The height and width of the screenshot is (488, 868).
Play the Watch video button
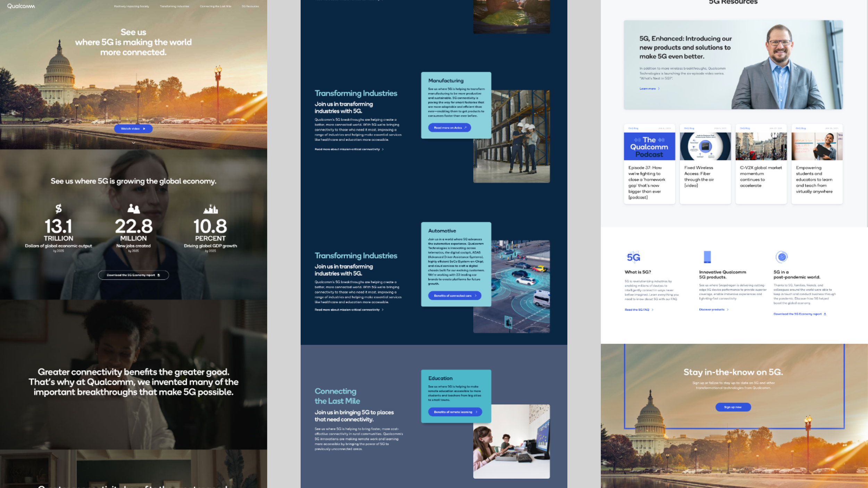pyautogui.click(x=133, y=128)
